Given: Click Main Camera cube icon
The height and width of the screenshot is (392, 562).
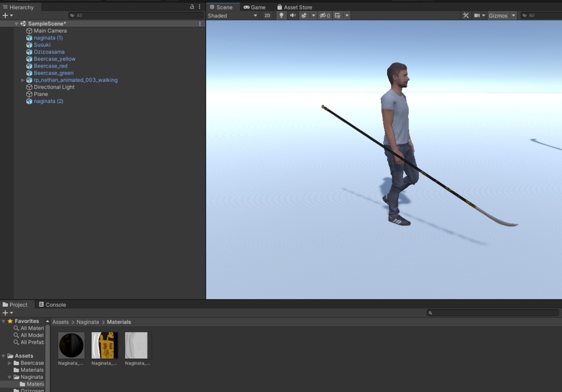Looking at the screenshot, I should tap(30, 31).
